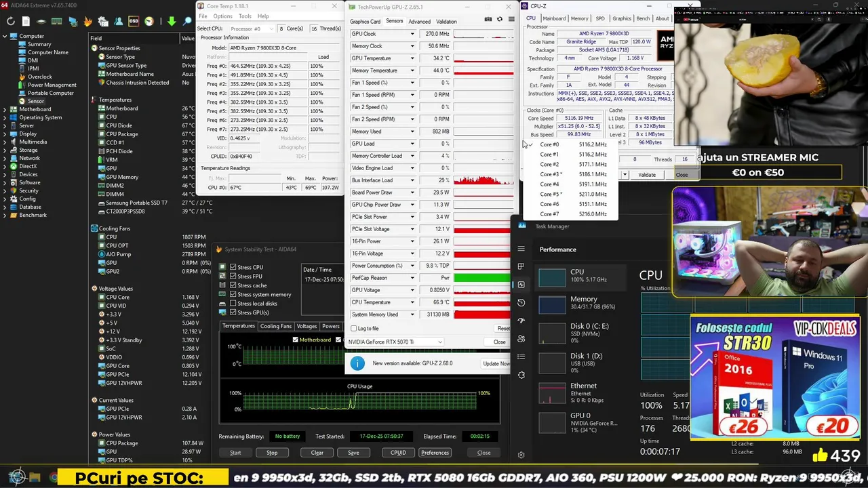Click the magnifier search icon in AIDA64 toolbar

[188, 21]
